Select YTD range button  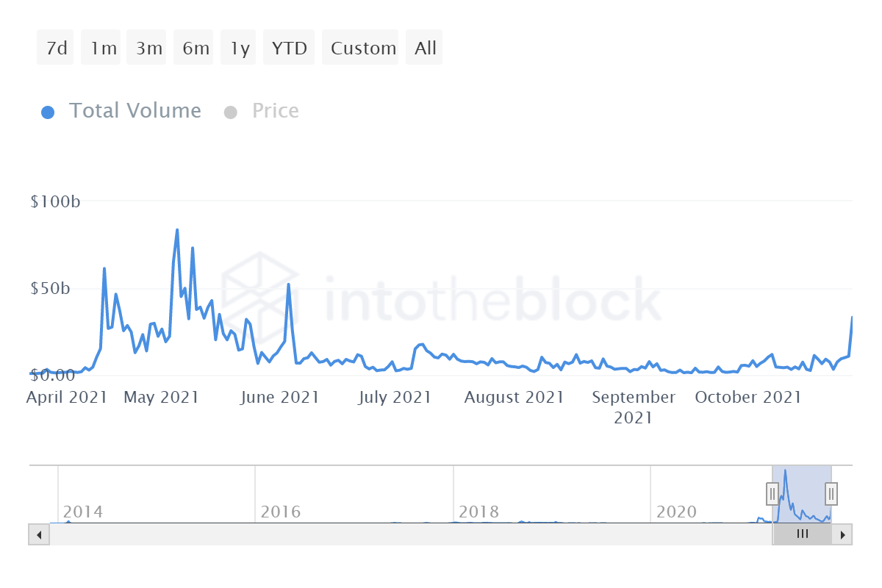[289, 49]
